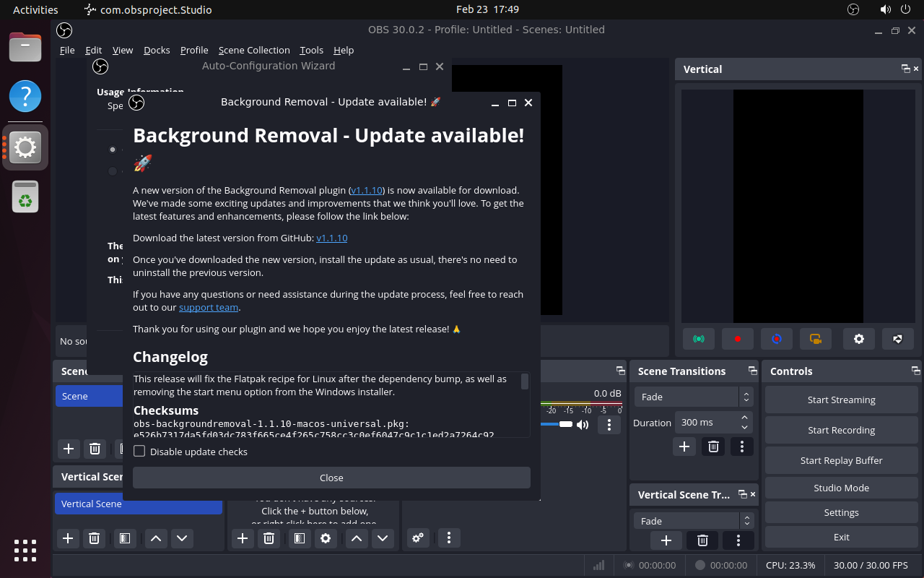Select the empty radio button in Auto-Configuration Wizard
The height and width of the screenshot is (578, 924).
tap(113, 171)
